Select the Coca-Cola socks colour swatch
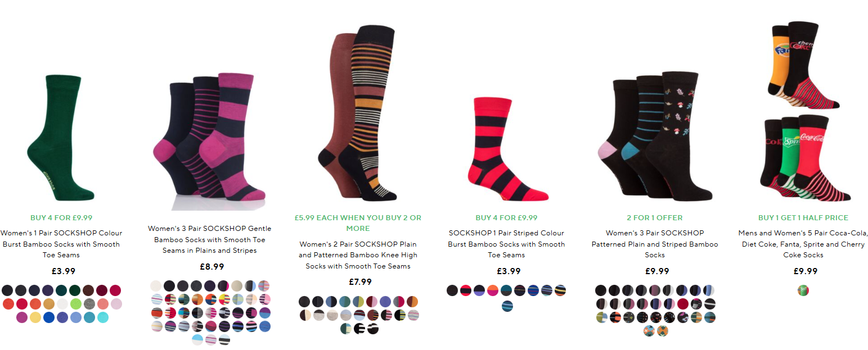 pyautogui.click(x=803, y=290)
